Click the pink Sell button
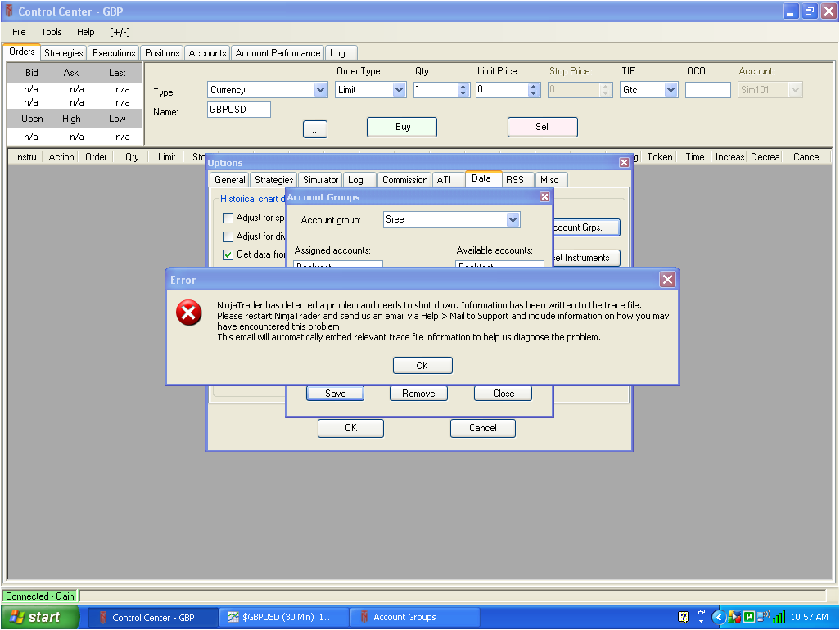This screenshot has height=630, width=840. point(543,127)
